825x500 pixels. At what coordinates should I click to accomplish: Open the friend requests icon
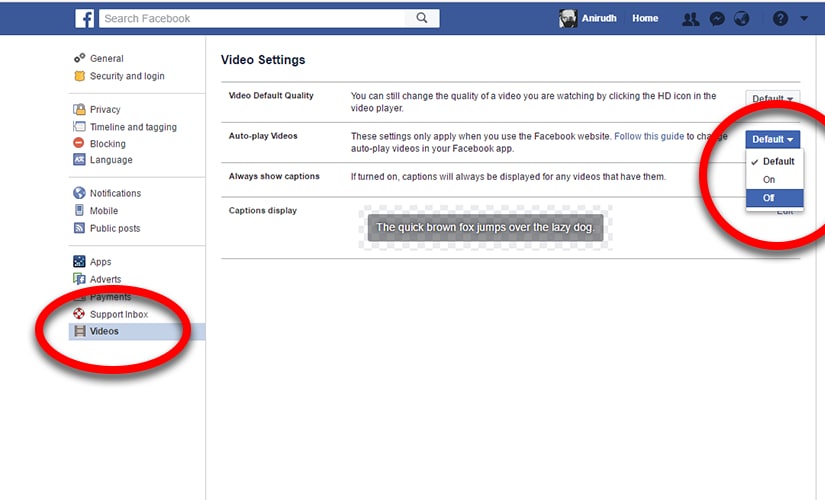click(x=690, y=19)
